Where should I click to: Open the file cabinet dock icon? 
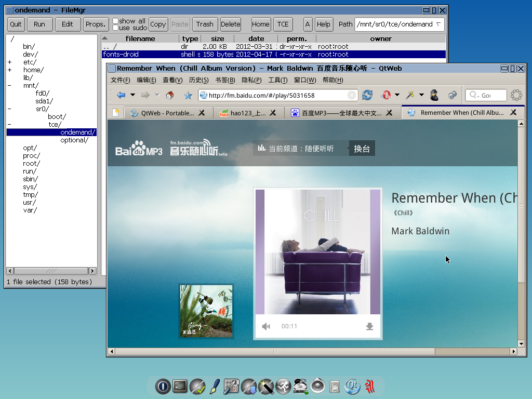pos(335,387)
